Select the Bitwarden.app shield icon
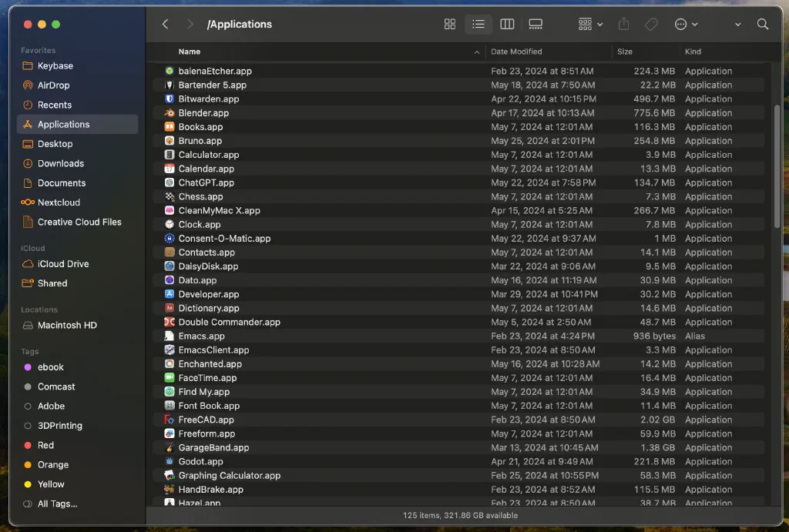The width and height of the screenshot is (789, 532). click(x=170, y=99)
